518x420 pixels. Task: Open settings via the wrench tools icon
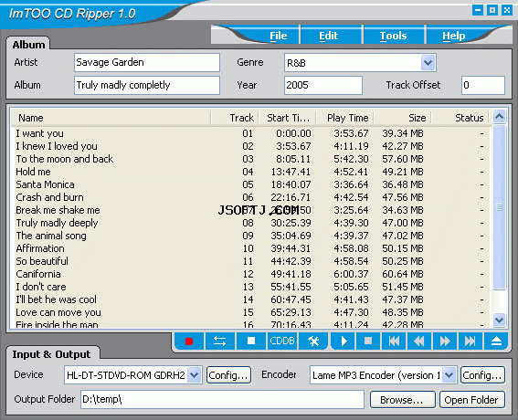[x=313, y=341]
